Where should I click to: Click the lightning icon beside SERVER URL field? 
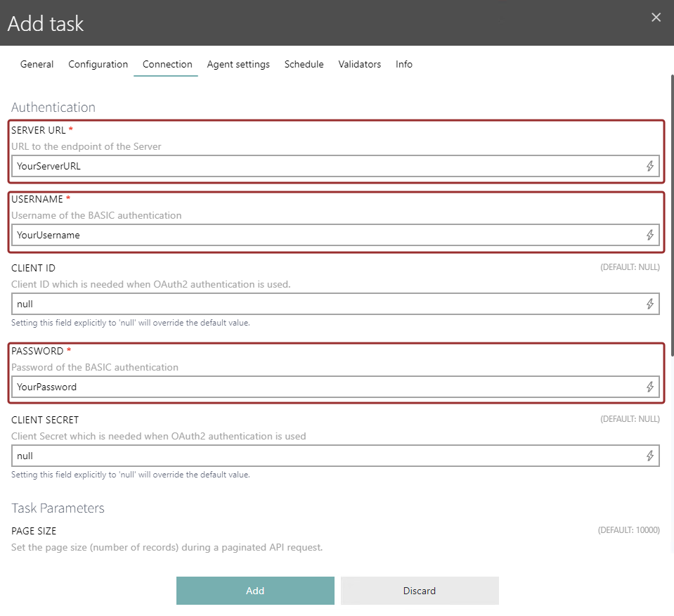coord(650,166)
